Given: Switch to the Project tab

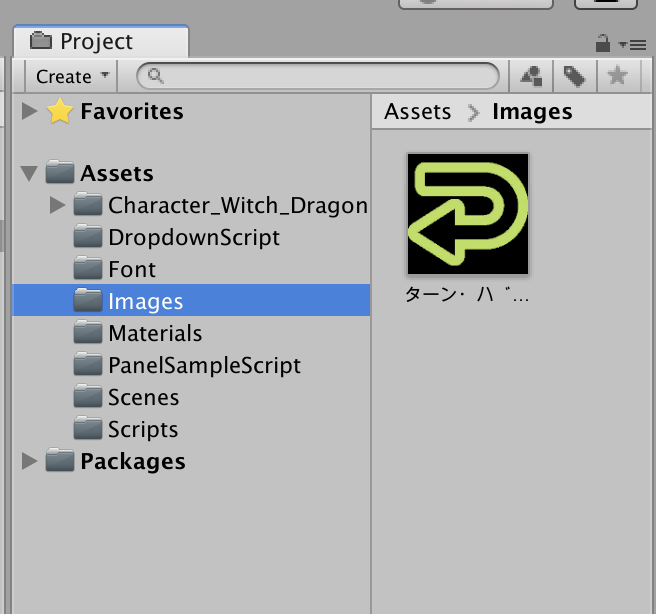Looking at the screenshot, I should coord(101,42).
